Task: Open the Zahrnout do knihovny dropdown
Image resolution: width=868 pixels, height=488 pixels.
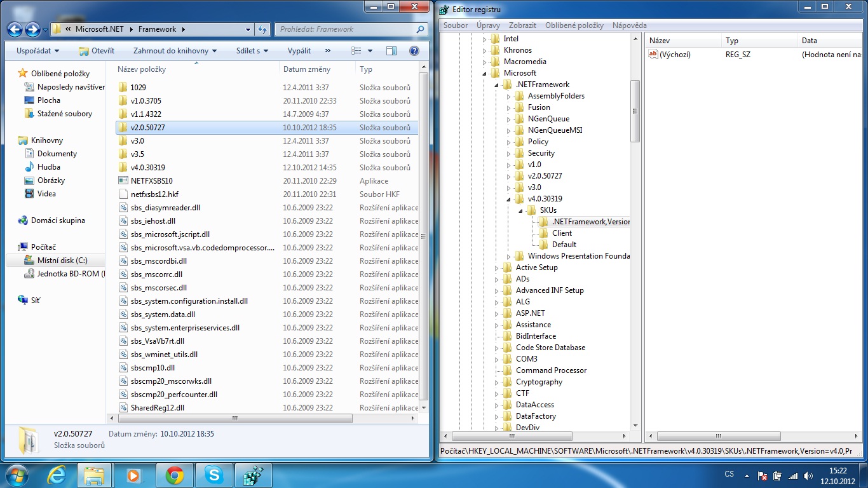Action: (175, 51)
